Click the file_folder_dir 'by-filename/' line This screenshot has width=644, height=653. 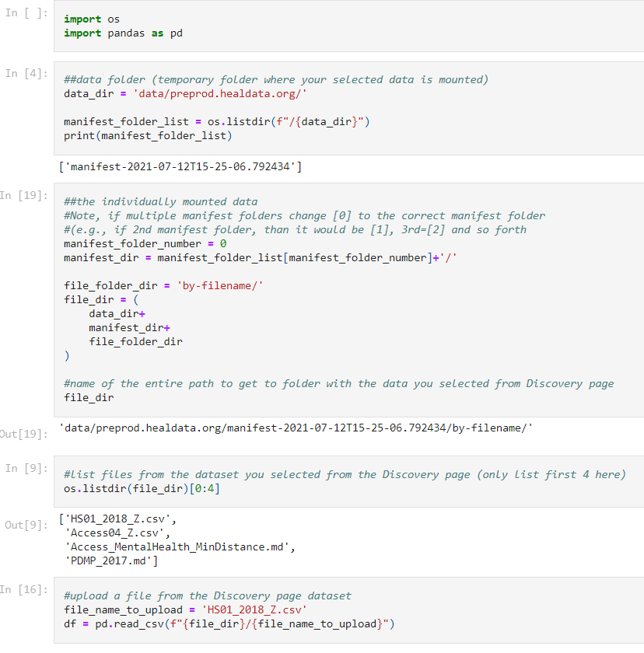[x=163, y=286]
